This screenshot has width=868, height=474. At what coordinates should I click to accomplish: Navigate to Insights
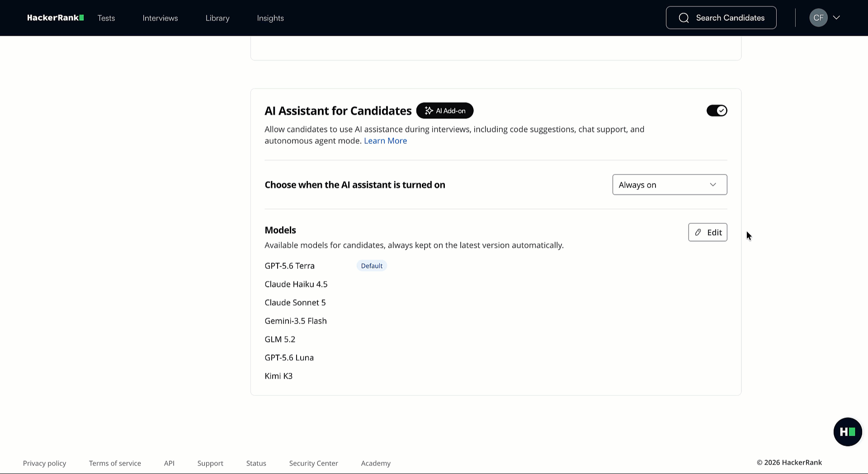pos(270,18)
